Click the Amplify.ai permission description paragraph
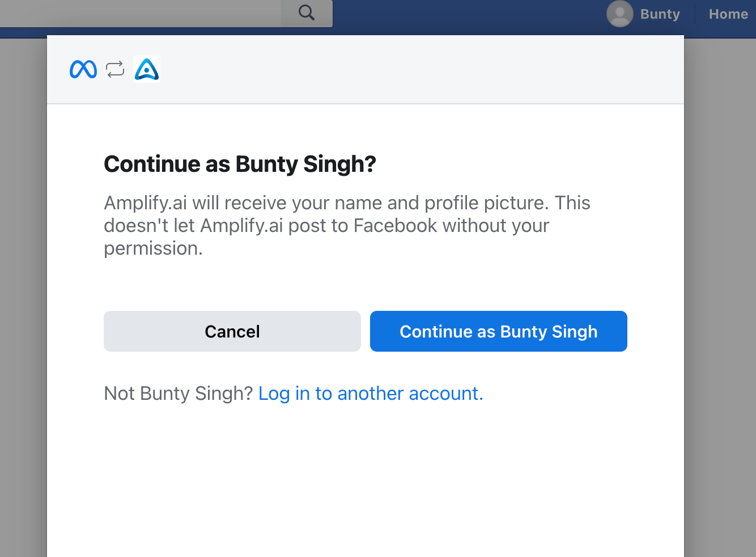Image resolution: width=756 pixels, height=557 pixels. coord(347,225)
